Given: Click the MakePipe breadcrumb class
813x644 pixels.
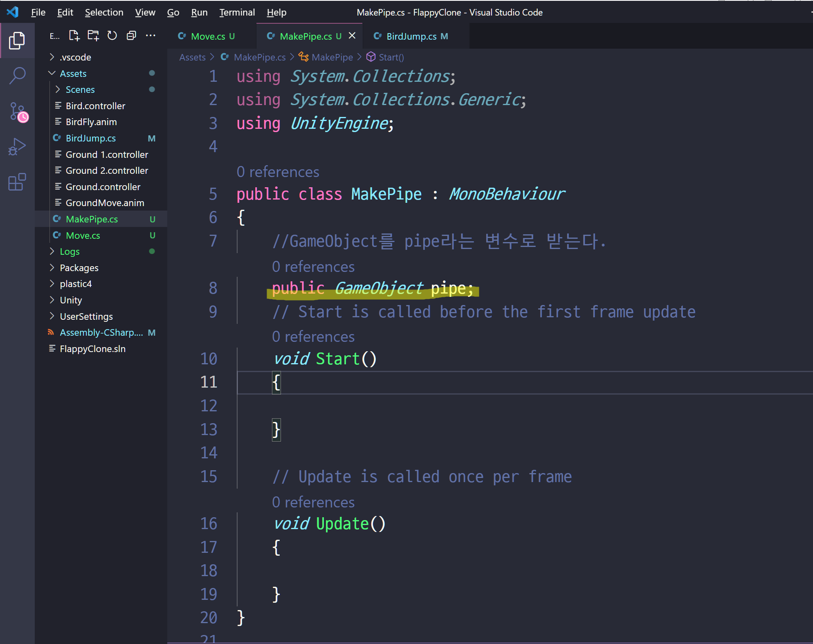Looking at the screenshot, I should (332, 57).
